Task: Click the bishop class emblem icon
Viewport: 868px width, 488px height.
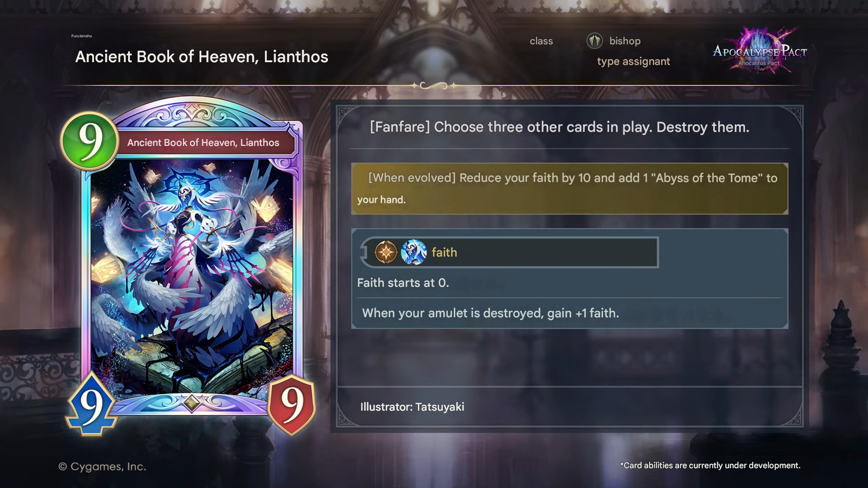Action: (594, 41)
